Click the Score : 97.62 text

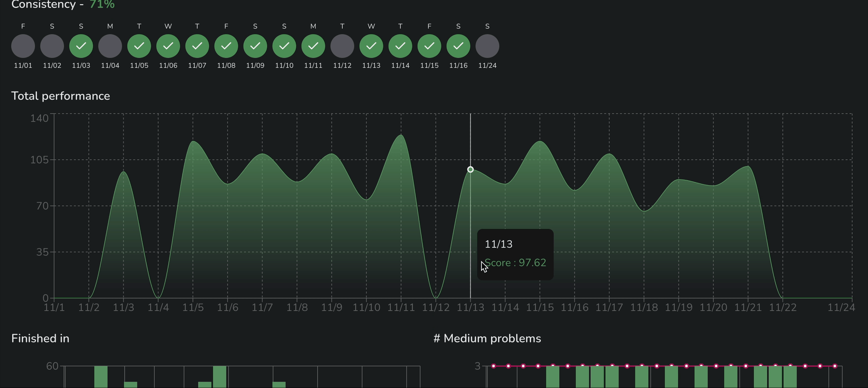click(515, 263)
